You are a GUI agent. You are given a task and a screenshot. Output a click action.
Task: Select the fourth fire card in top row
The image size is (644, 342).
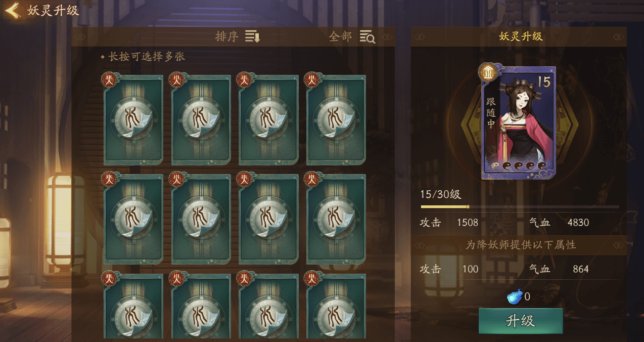coord(336,120)
